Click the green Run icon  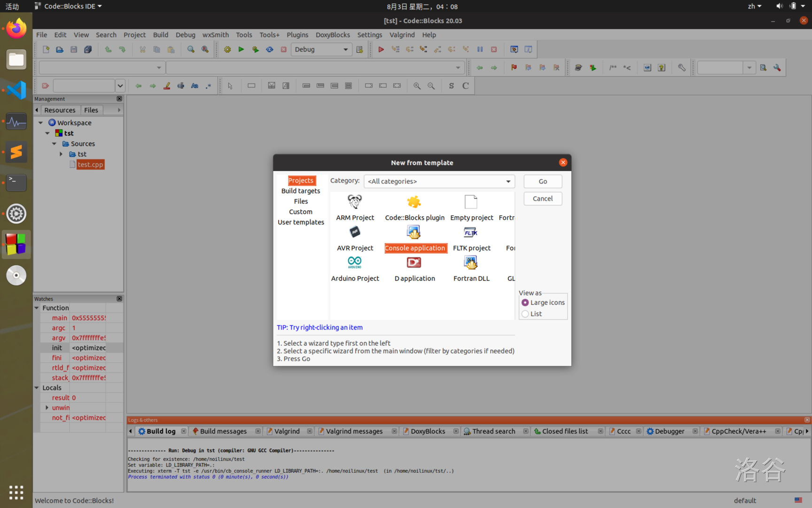coord(241,49)
